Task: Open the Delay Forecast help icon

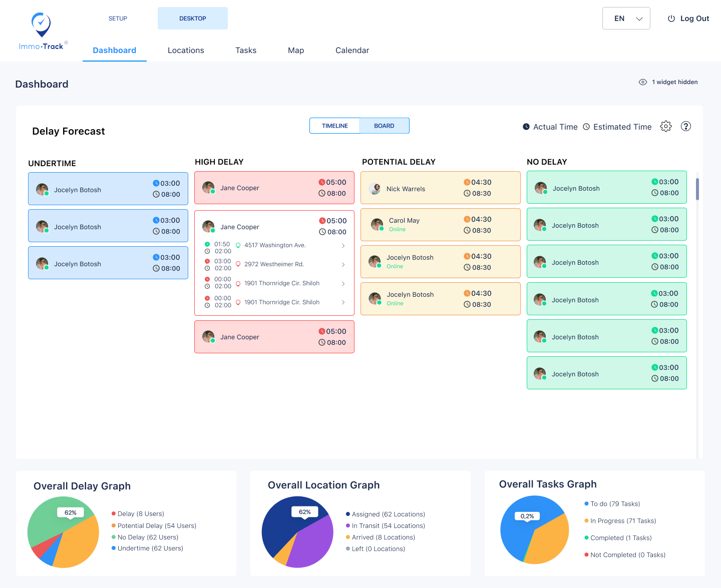Action: [686, 126]
